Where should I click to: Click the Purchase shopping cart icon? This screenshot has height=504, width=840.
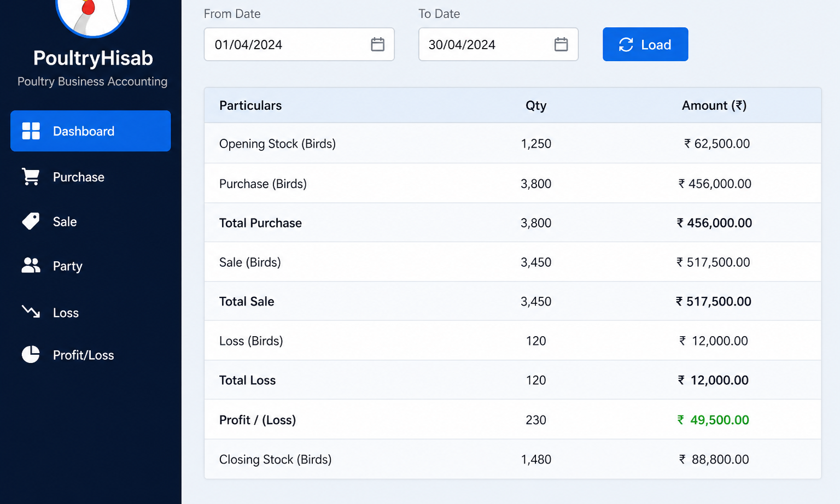coord(31,177)
